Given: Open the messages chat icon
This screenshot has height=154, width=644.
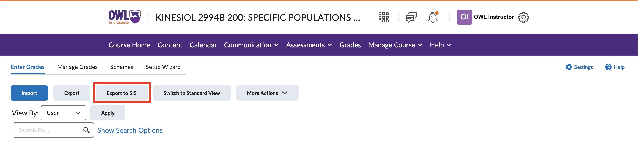Looking at the screenshot, I should (x=411, y=17).
